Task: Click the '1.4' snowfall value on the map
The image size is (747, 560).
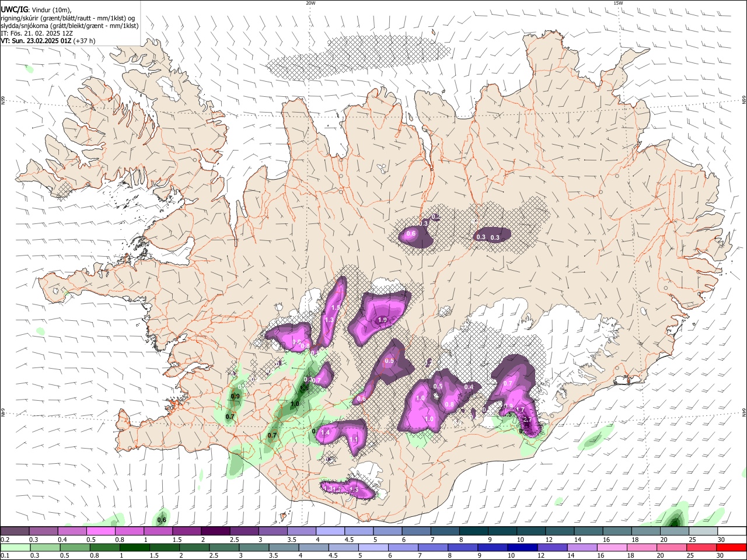Action: coord(326,432)
